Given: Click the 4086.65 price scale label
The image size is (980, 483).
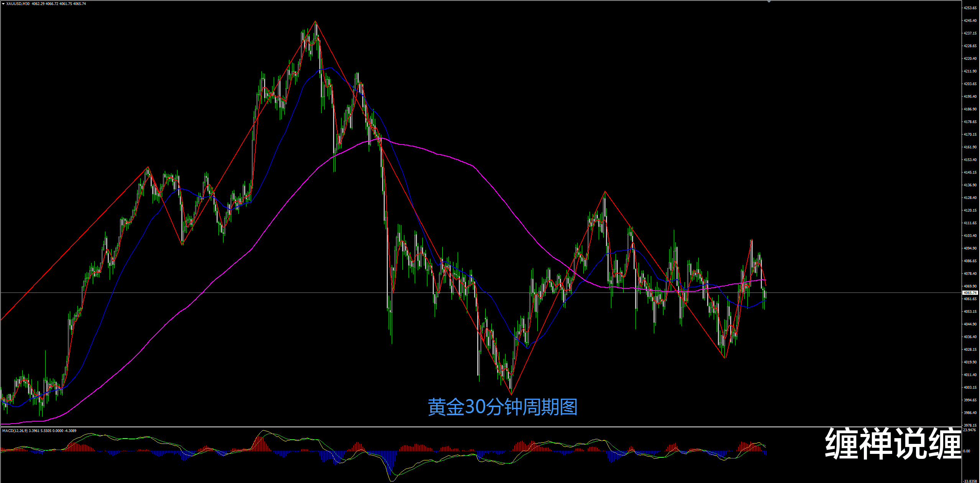Looking at the screenshot, I should pyautogui.click(x=970, y=261).
